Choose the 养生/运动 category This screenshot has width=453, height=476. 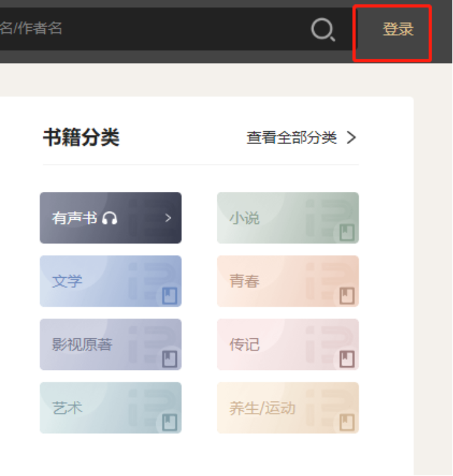click(287, 408)
